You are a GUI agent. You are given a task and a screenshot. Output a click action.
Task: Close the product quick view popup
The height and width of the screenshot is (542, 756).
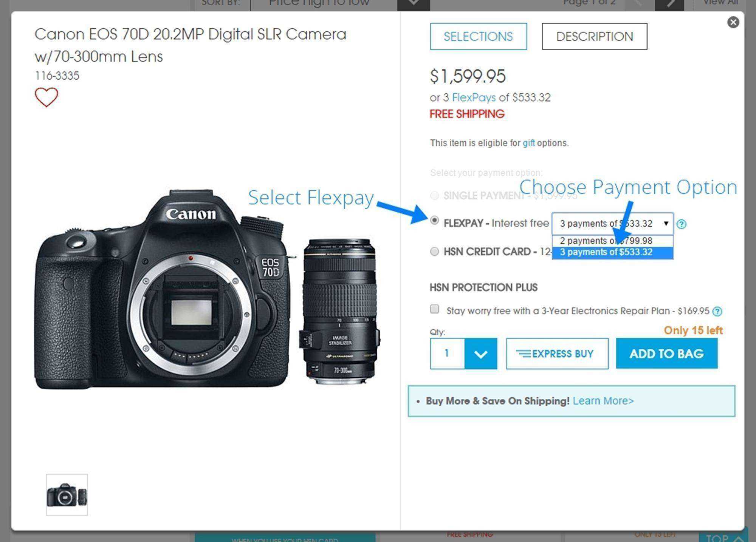coord(733,22)
